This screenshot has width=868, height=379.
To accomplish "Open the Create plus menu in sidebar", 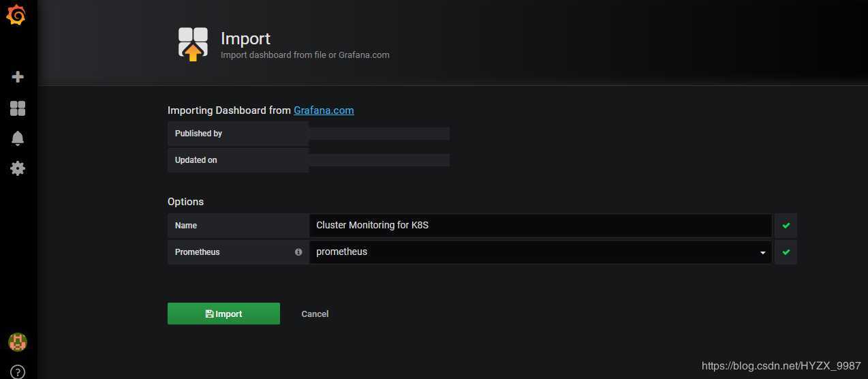I will [x=18, y=77].
